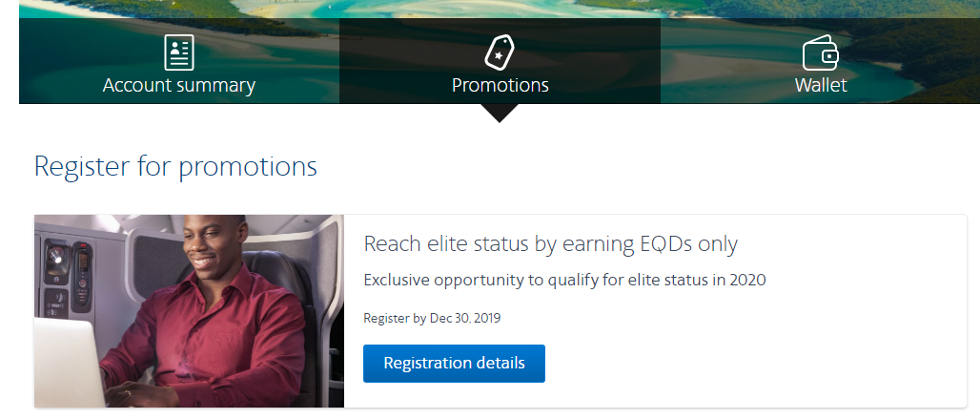Switch to the Wallet tab label
Image resolution: width=980 pixels, height=419 pixels.
821,85
